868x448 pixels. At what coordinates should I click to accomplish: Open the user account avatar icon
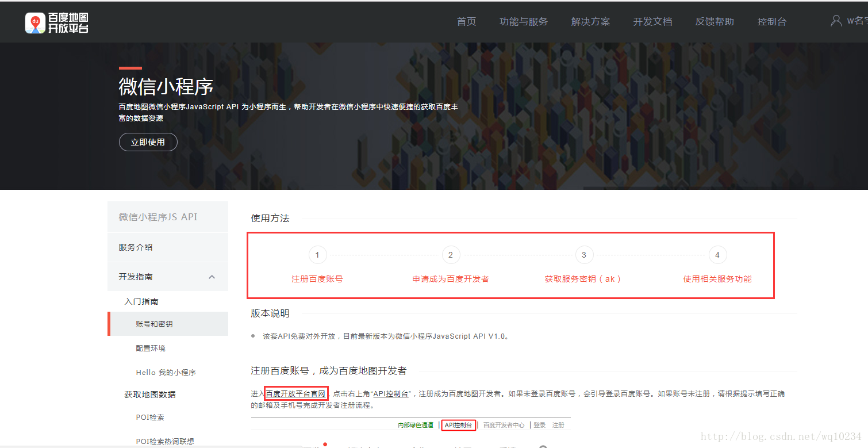[x=836, y=21]
